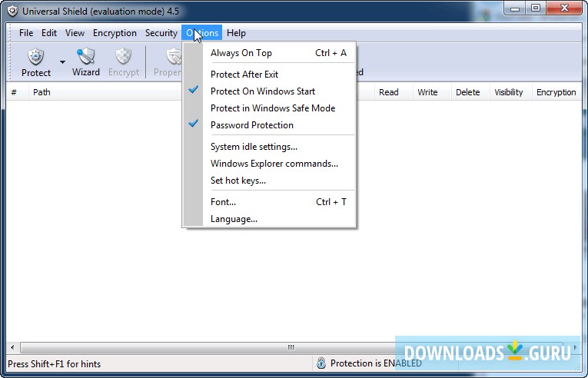588x378 pixels.
Task: Sort by the Delete column header
Action: [x=470, y=92]
